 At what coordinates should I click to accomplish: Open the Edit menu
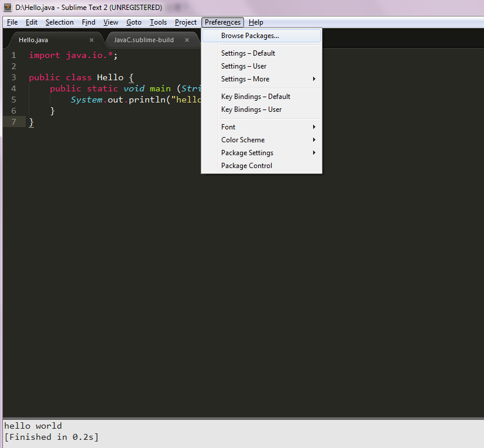click(x=32, y=22)
